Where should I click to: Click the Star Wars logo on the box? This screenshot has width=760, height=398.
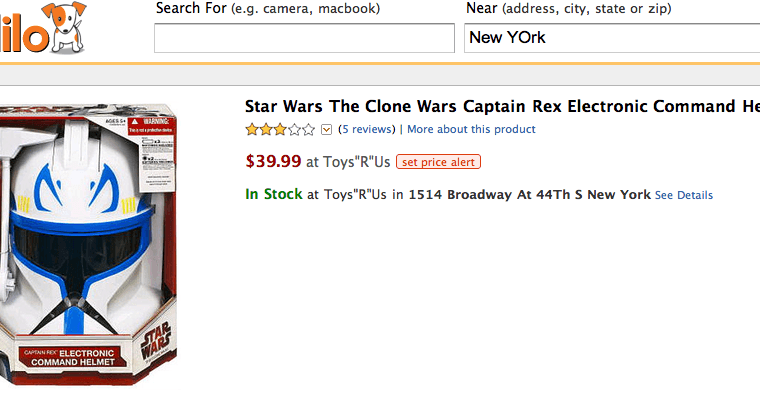tap(157, 342)
